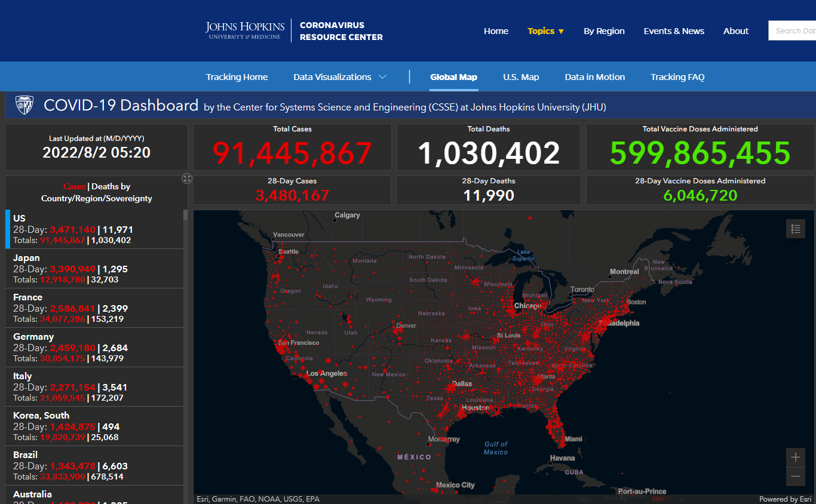Click the Denver label on the map
The width and height of the screenshot is (816, 504).
406,325
